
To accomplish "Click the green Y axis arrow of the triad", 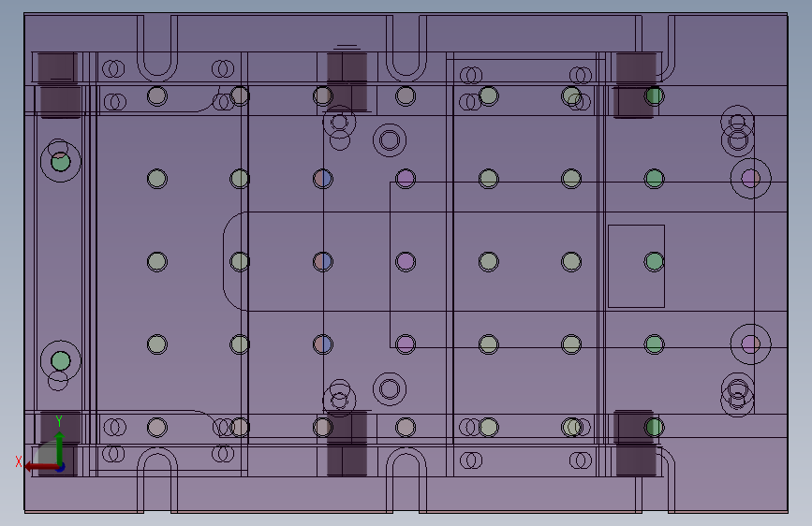I will [60, 447].
